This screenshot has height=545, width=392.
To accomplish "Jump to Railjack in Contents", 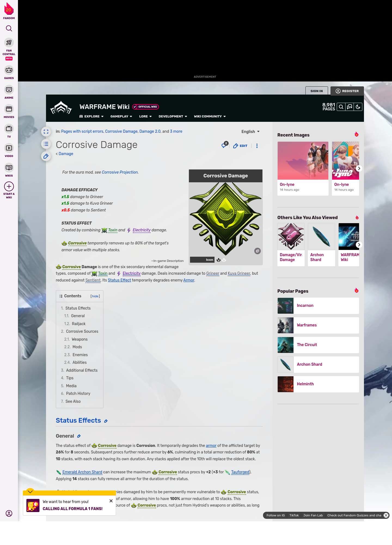I will [x=79, y=324].
